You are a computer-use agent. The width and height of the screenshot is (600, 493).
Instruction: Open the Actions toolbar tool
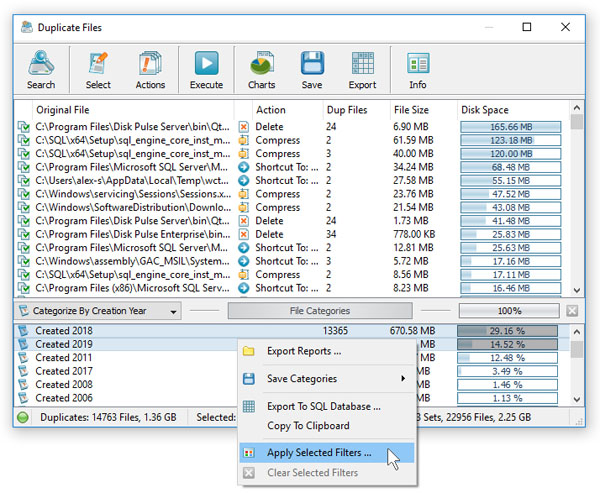click(x=150, y=70)
